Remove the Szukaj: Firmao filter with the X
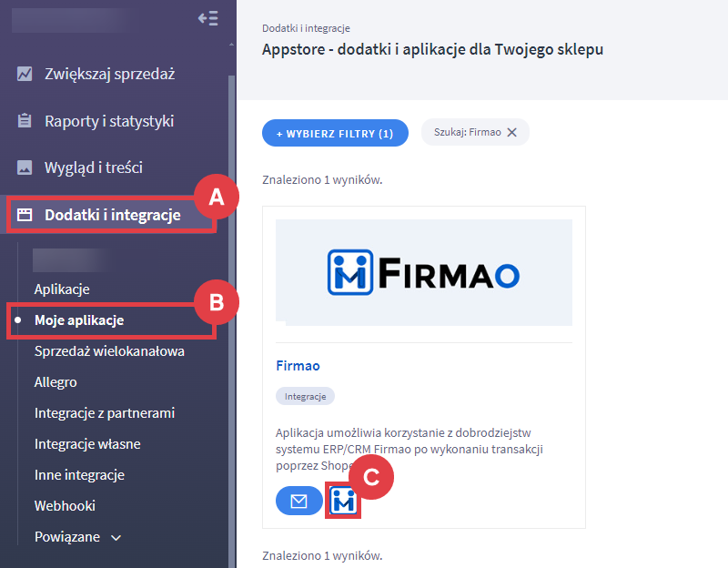Viewport: 728px width, 568px height. click(512, 132)
